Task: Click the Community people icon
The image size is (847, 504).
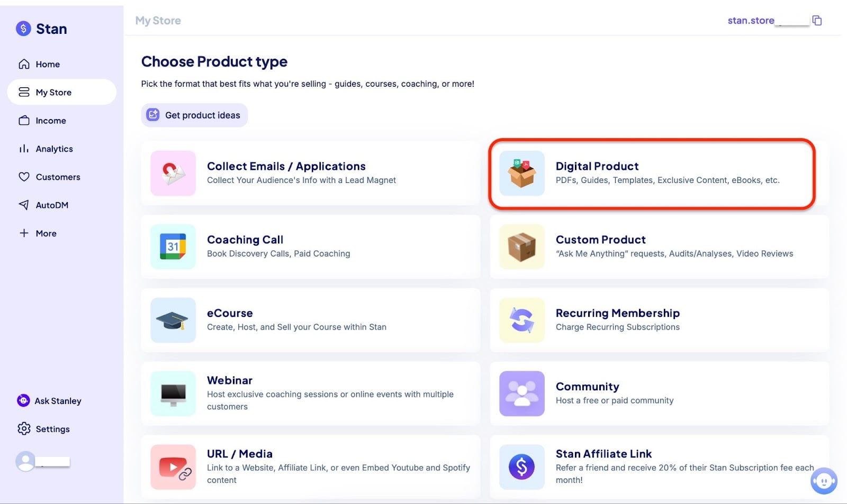Action: coord(522,393)
